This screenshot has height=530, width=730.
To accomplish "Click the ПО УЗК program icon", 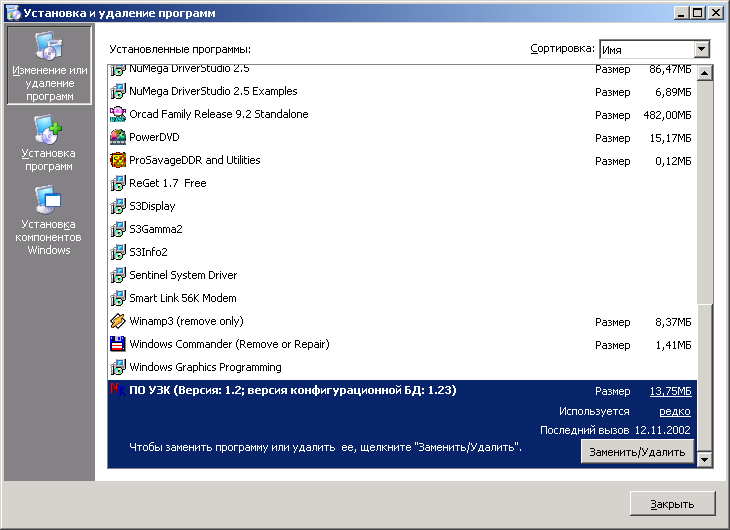I will pos(118,389).
